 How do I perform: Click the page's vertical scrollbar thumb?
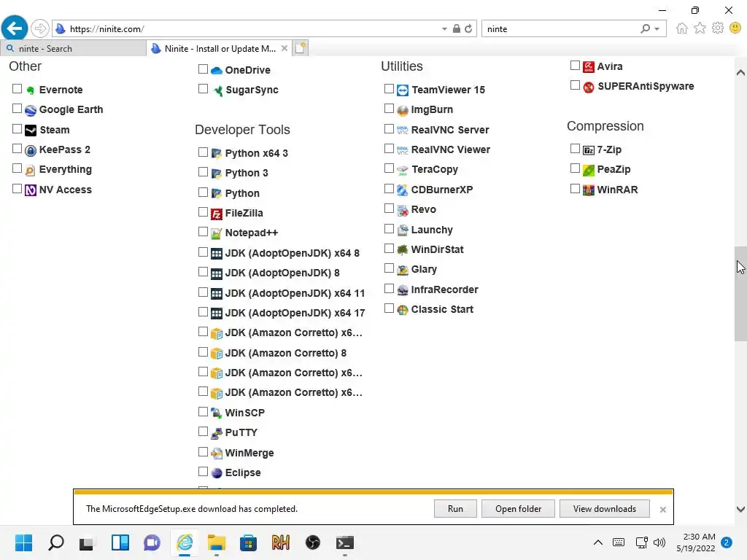coord(740,293)
